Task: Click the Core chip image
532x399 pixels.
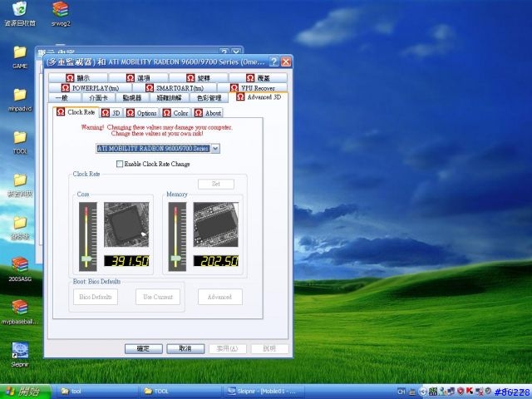Action: (x=126, y=224)
